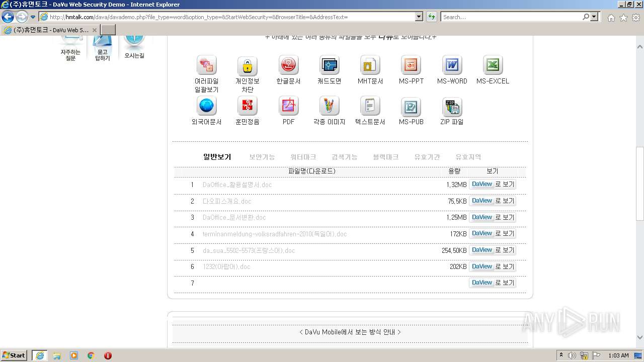
Task: Select the ZIP 파일 icon
Action: (x=452, y=106)
